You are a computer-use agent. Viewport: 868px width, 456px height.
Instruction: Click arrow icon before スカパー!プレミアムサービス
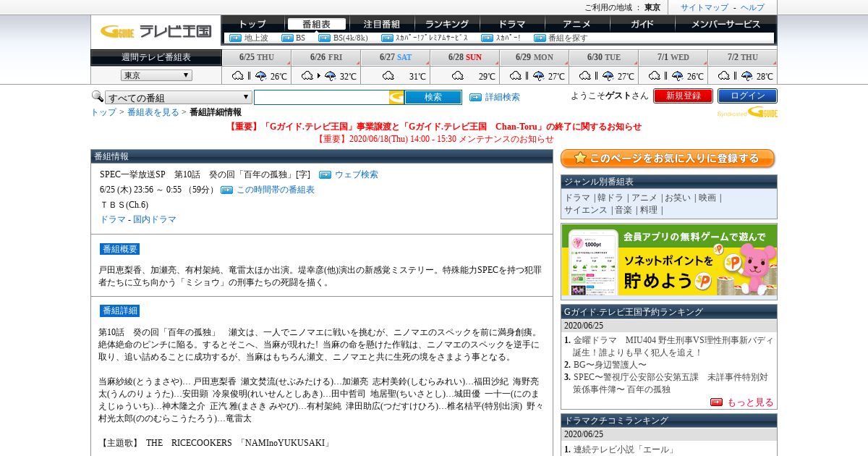(386, 38)
